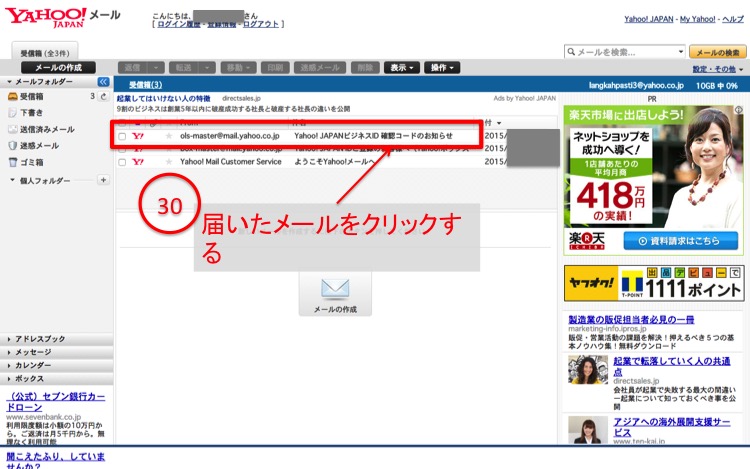The height and width of the screenshot is (469, 750).
Task: Click the envelope compose icon in the center
Action: [x=335, y=288]
